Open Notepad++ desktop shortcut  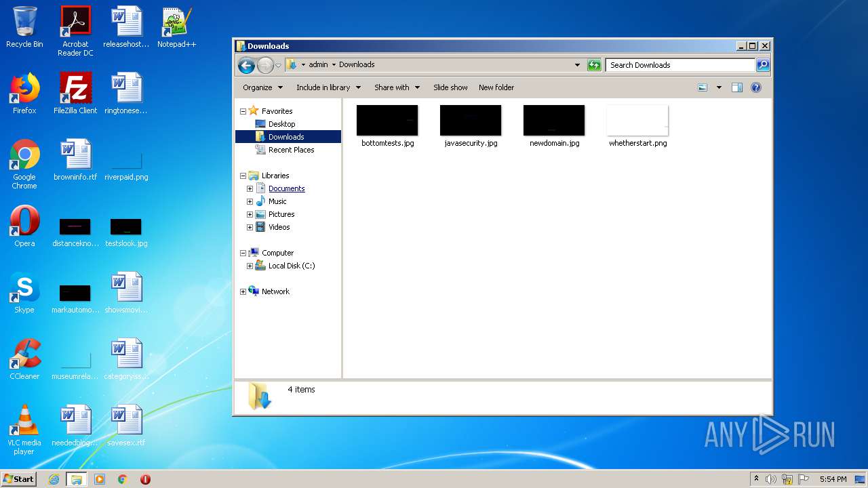177,27
